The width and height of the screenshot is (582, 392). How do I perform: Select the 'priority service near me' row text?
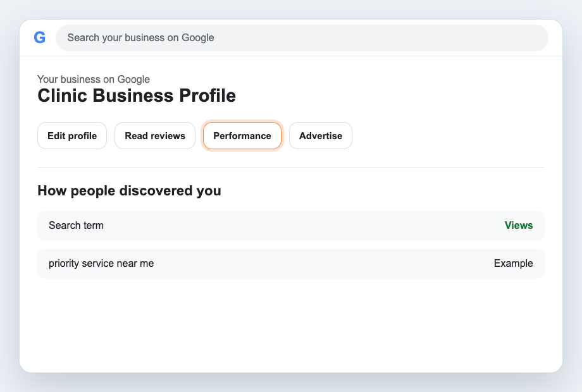click(x=101, y=263)
